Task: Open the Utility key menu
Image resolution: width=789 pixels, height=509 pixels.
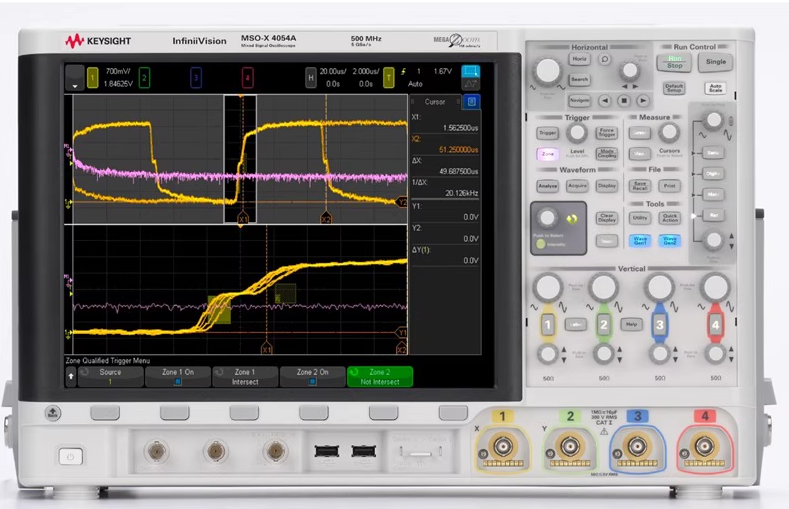Action: pos(640,218)
